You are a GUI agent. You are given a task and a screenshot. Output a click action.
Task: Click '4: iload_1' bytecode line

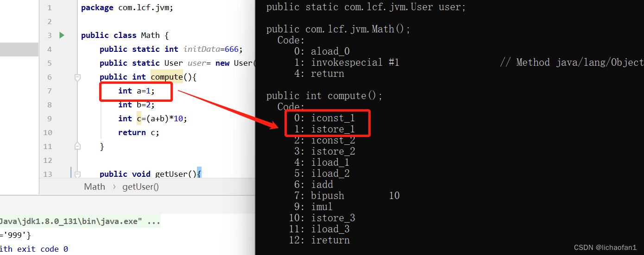[x=322, y=162]
